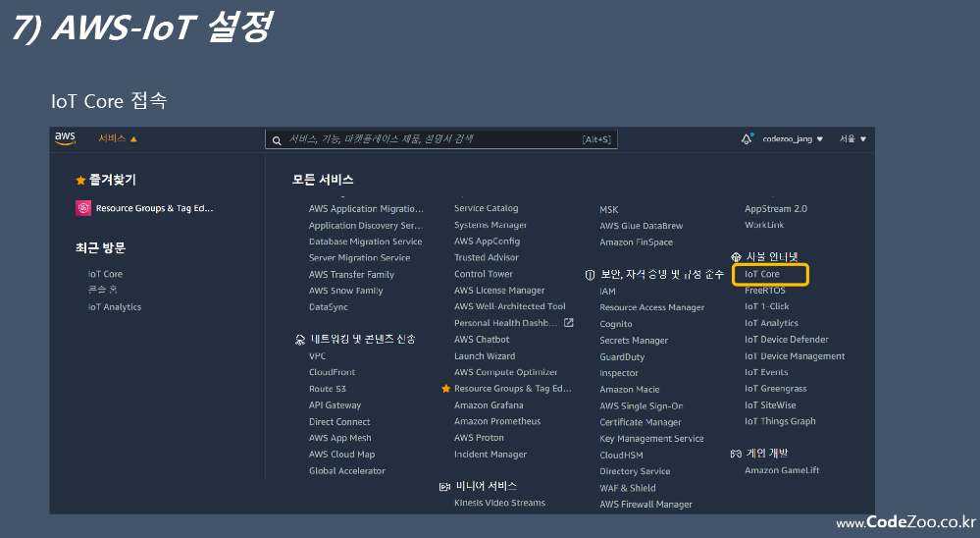
Task: Open IoT Greengrass service
Action: pyautogui.click(x=776, y=389)
